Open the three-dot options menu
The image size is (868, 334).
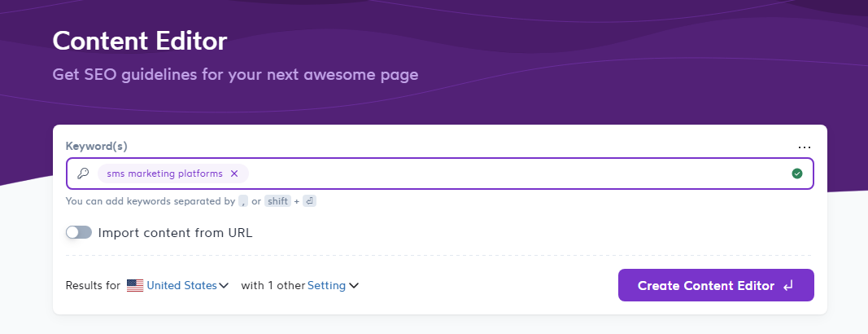805,147
